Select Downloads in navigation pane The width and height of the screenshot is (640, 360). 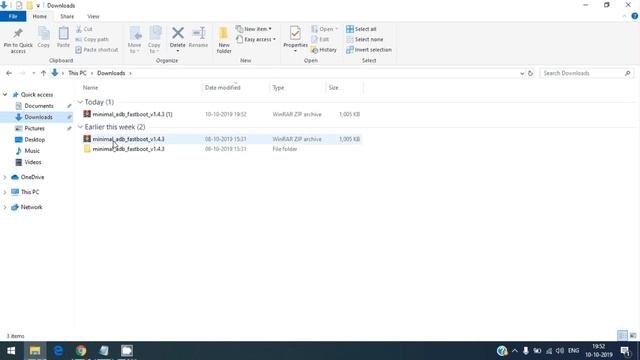pos(38,117)
